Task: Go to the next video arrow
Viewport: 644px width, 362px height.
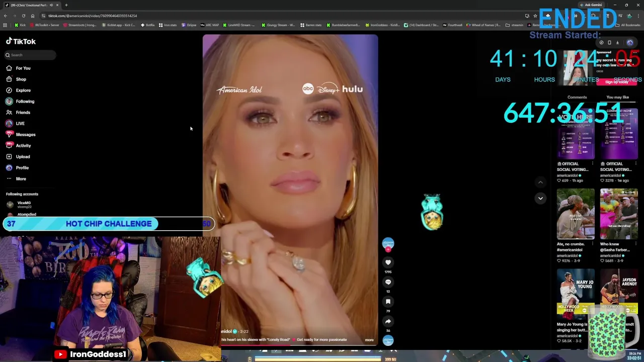Action: tap(540, 198)
